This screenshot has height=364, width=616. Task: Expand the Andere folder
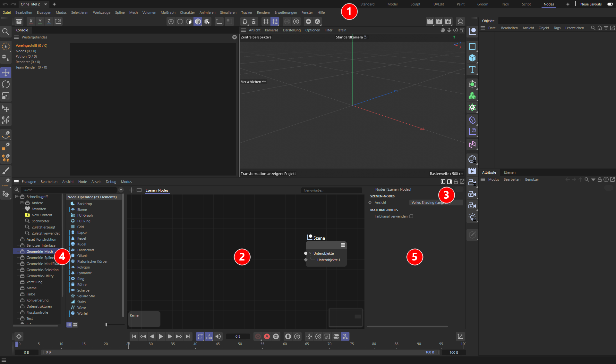click(x=22, y=203)
